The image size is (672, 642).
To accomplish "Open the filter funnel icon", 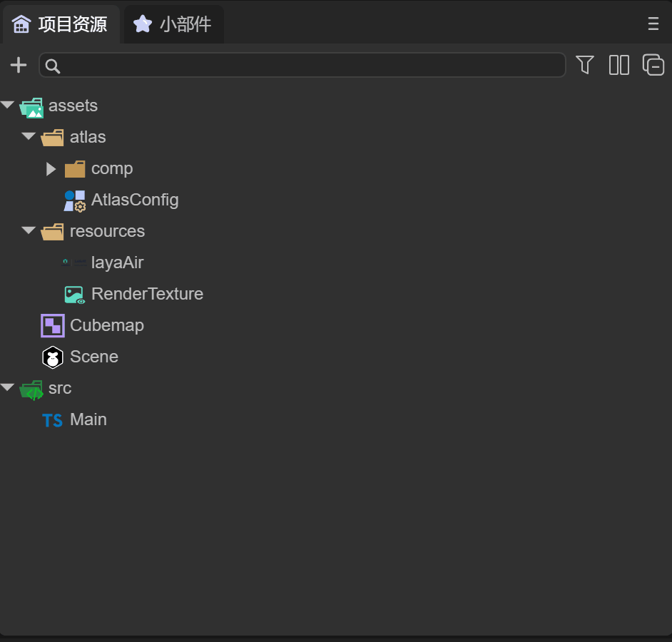I will [585, 65].
